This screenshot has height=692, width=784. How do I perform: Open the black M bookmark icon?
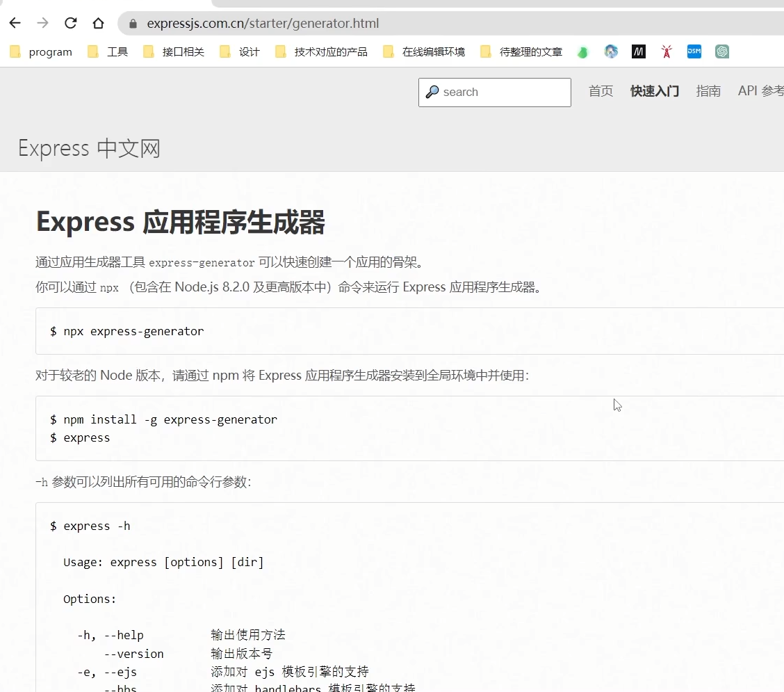(x=639, y=51)
